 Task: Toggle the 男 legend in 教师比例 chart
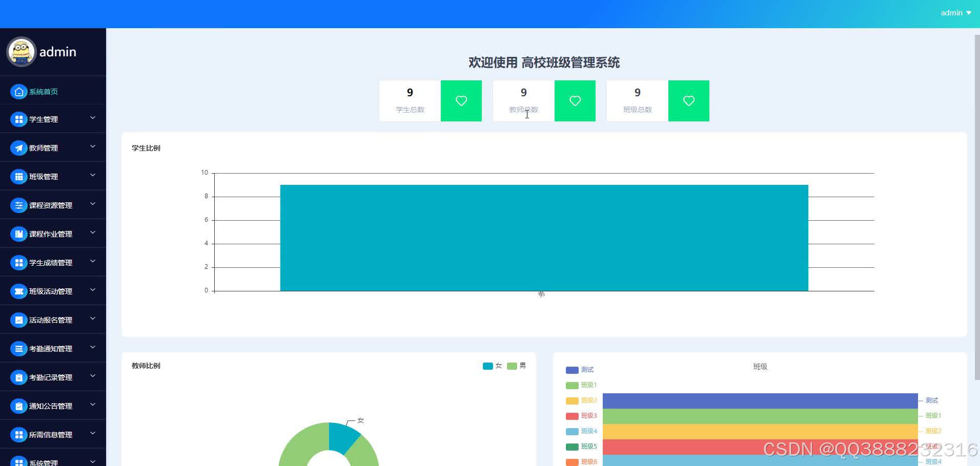tap(516, 366)
